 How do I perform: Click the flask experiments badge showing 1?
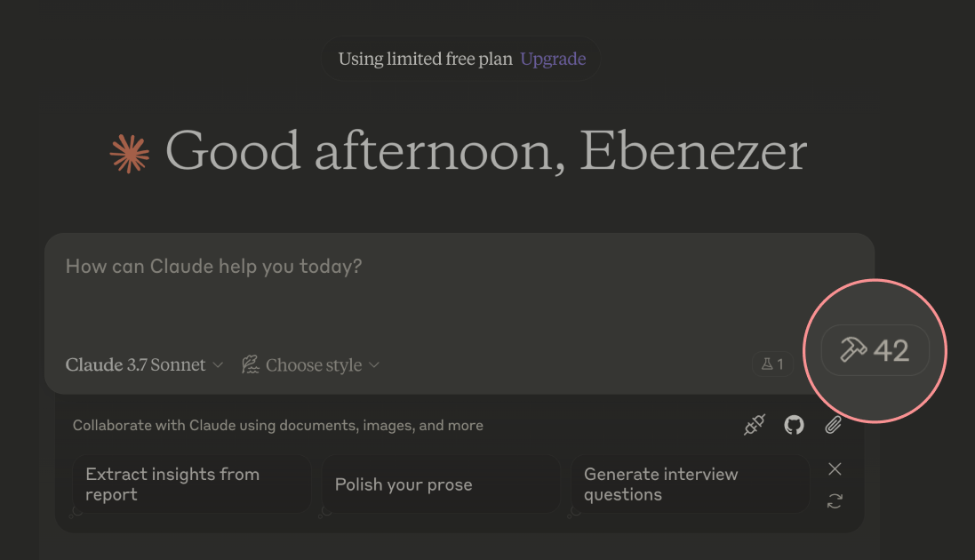point(773,364)
